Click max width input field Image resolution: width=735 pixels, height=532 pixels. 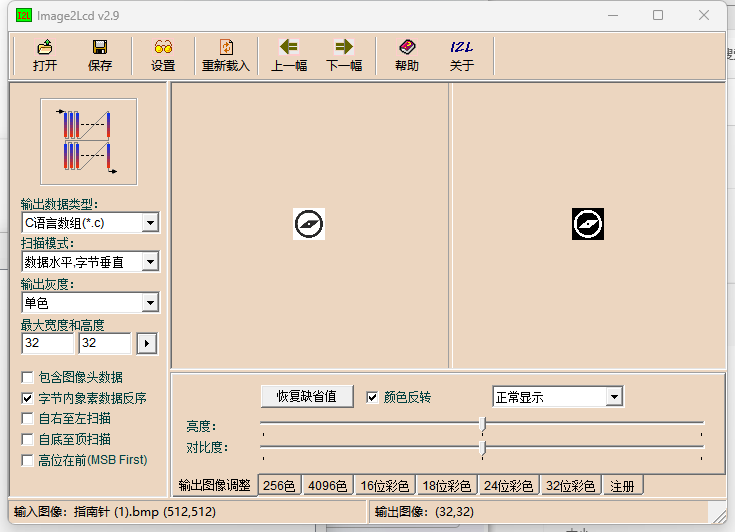(x=48, y=343)
